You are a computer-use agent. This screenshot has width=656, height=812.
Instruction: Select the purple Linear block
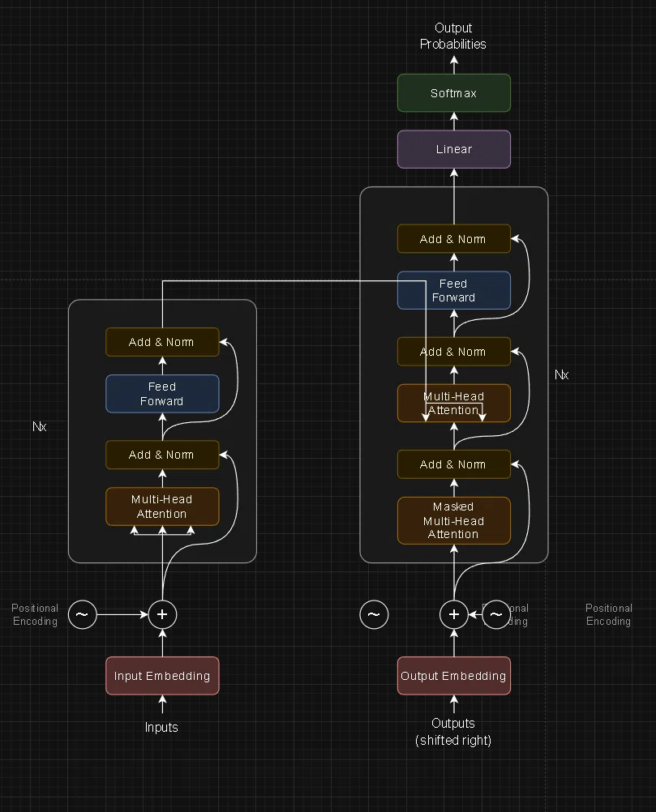click(454, 149)
